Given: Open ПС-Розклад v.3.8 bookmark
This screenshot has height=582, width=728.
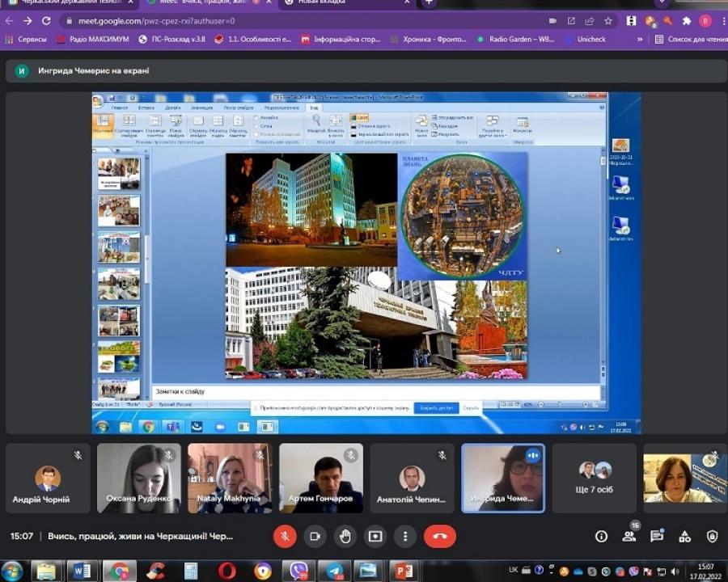Looking at the screenshot, I should coord(171,40).
